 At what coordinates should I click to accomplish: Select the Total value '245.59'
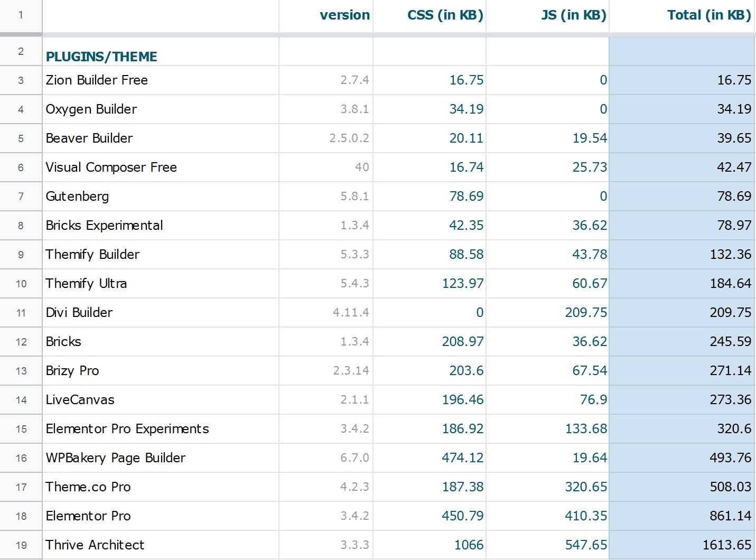pyautogui.click(x=682, y=342)
